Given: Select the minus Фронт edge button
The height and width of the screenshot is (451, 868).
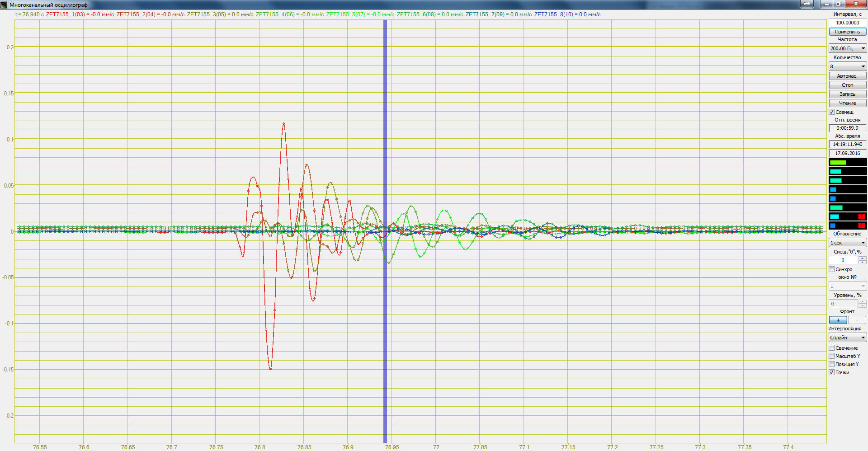Looking at the screenshot, I should pyautogui.click(x=857, y=320).
